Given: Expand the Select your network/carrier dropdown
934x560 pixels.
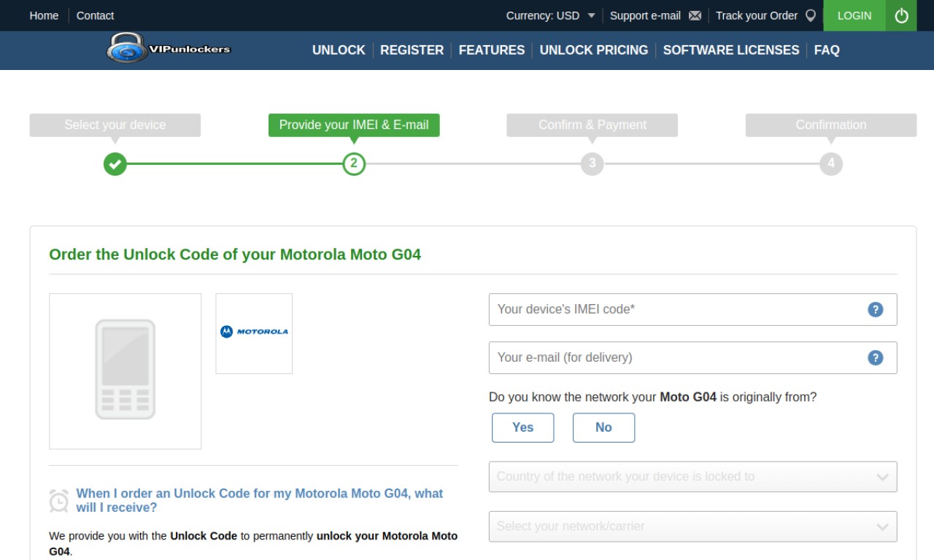Looking at the screenshot, I should click(x=692, y=526).
